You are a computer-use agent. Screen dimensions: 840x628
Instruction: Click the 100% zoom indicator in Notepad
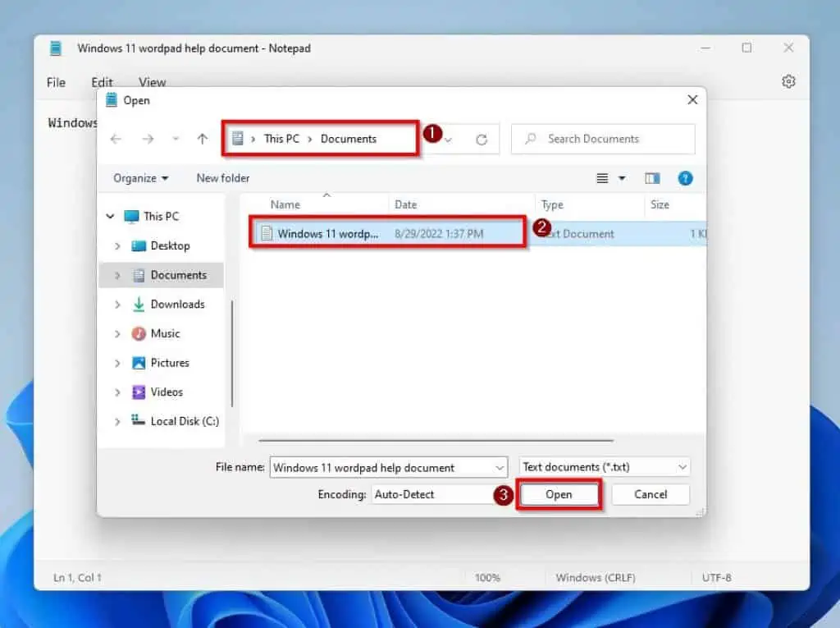pyautogui.click(x=487, y=578)
